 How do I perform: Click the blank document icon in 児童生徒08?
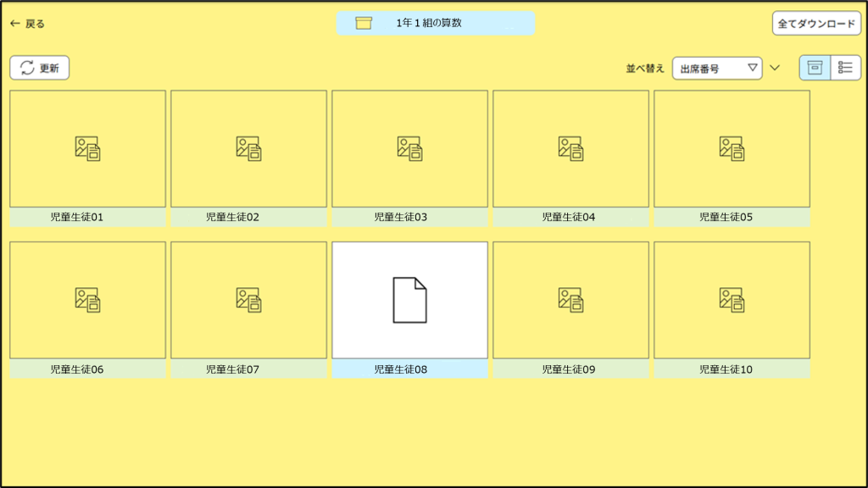[x=409, y=300]
